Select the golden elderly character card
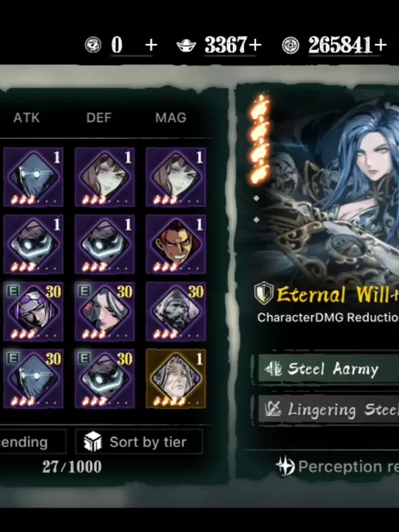The width and height of the screenshot is (399, 532). (x=175, y=379)
